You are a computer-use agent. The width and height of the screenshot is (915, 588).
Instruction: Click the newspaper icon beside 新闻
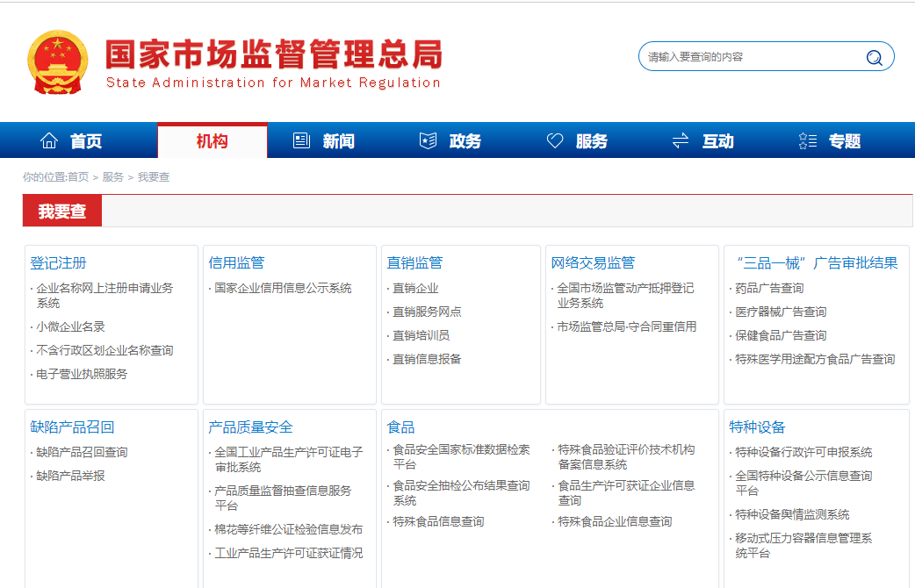[301, 141]
